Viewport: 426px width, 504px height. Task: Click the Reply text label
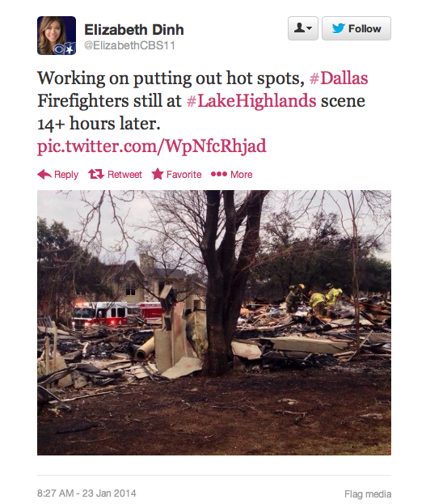[66, 175]
